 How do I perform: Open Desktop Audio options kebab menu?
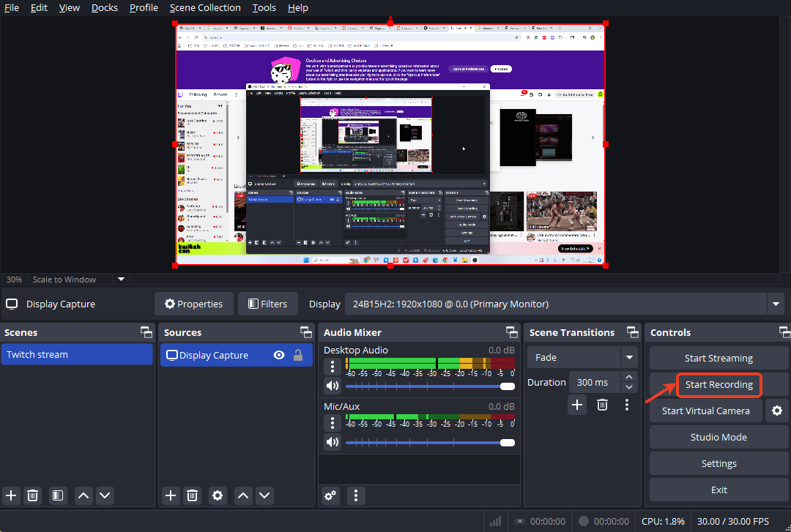pos(332,366)
